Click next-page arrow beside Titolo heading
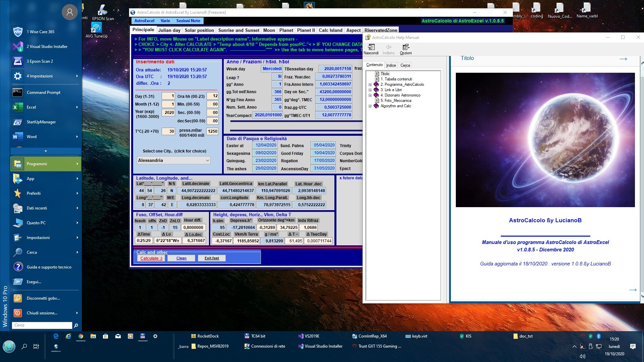This screenshot has width=644, height=362. (x=623, y=59)
